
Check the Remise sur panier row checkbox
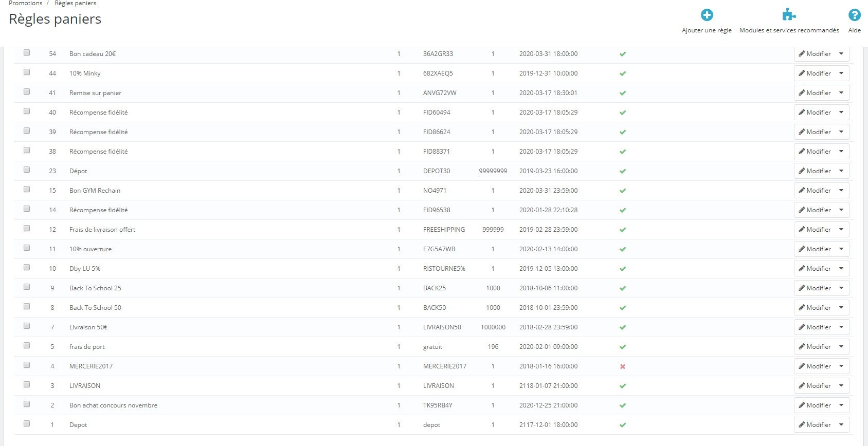(x=27, y=91)
